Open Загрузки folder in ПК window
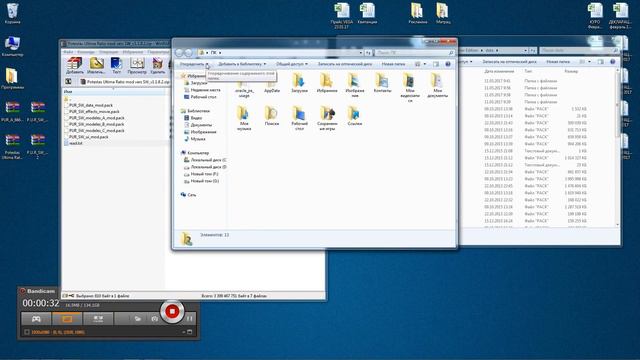The width and height of the screenshot is (640, 360). click(299, 83)
